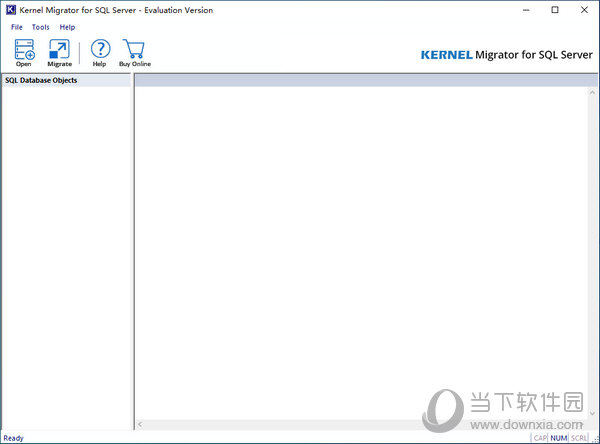Image resolution: width=600 pixels, height=444 pixels.
Task: Click the Kernel app icon in title bar
Action: tap(11, 10)
